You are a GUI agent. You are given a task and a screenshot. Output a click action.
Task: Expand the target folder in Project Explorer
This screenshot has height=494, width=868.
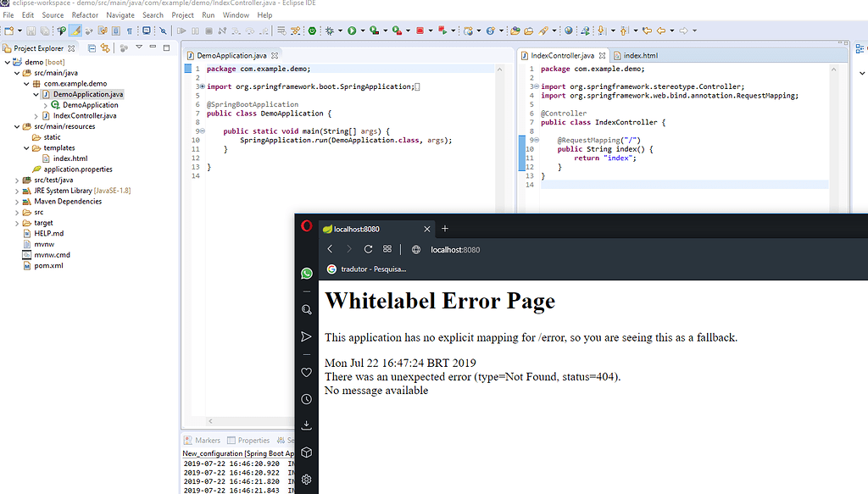18,222
